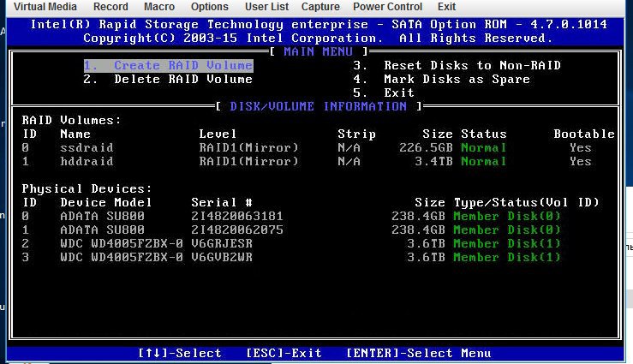Select Create RAID Volume option
This screenshot has width=633, height=364.
169,65
